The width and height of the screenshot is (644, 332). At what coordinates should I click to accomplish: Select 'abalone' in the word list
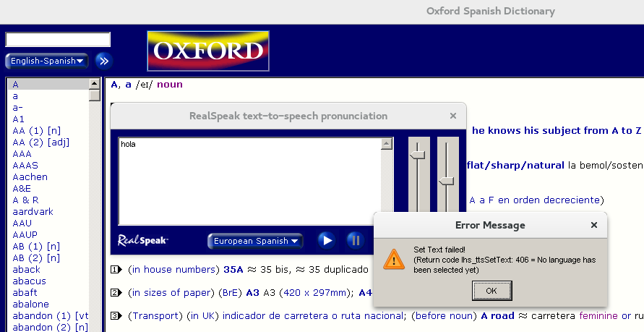pos(31,304)
